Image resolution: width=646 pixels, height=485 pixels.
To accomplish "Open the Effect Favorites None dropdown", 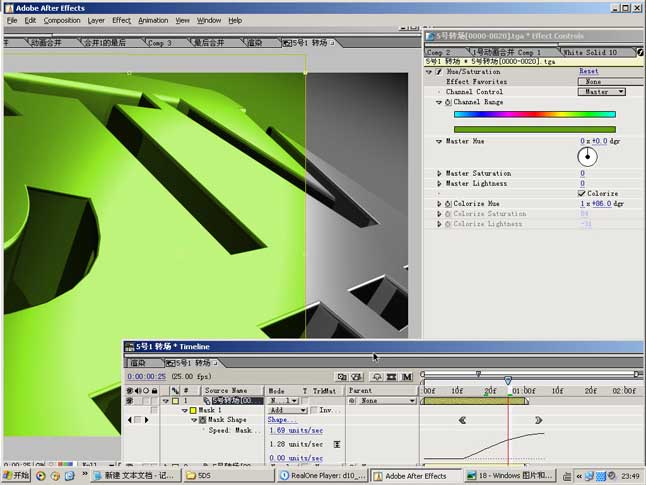I will coord(610,82).
